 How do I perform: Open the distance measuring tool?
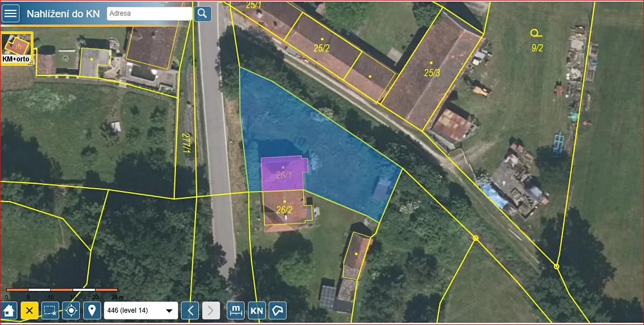point(236,310)
